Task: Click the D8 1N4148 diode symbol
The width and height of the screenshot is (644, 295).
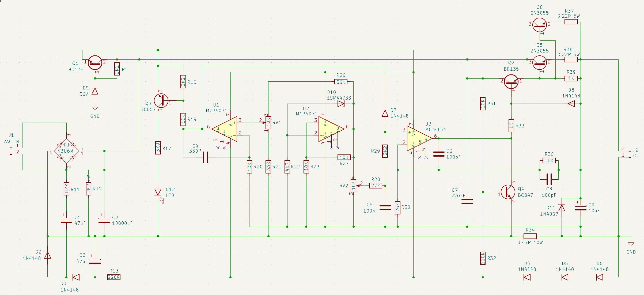Action: pyautogui.click(x=571, y=104)
